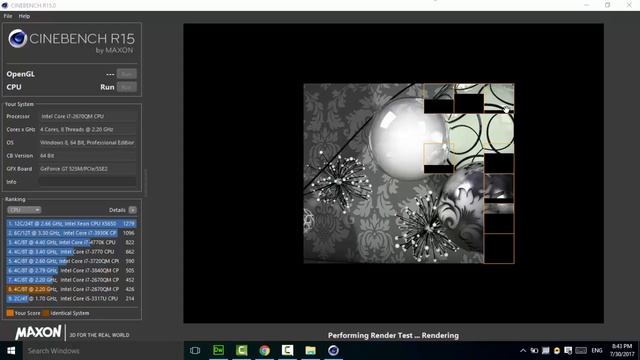Select the rank 5 i7-3720QM row
The image size is (640, 360).
click(71, 261)
